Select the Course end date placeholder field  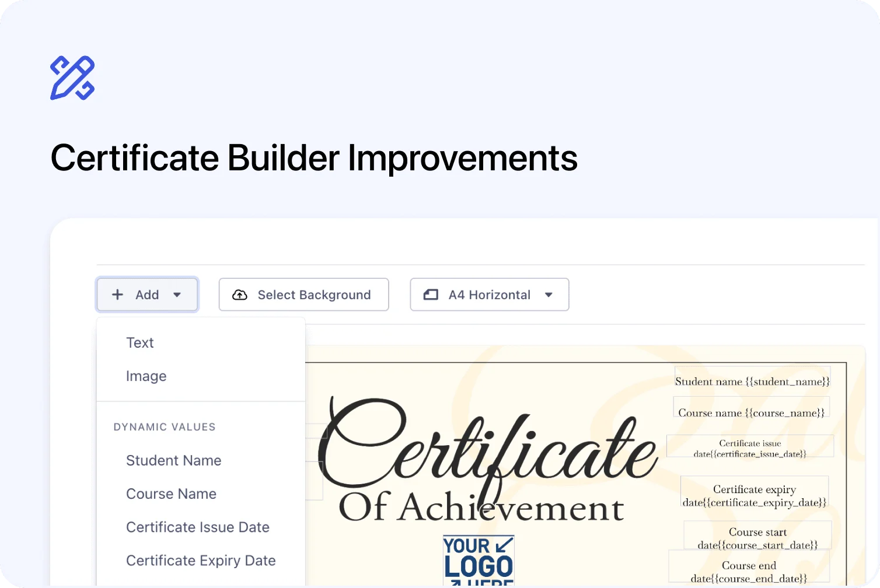[749, 567]
